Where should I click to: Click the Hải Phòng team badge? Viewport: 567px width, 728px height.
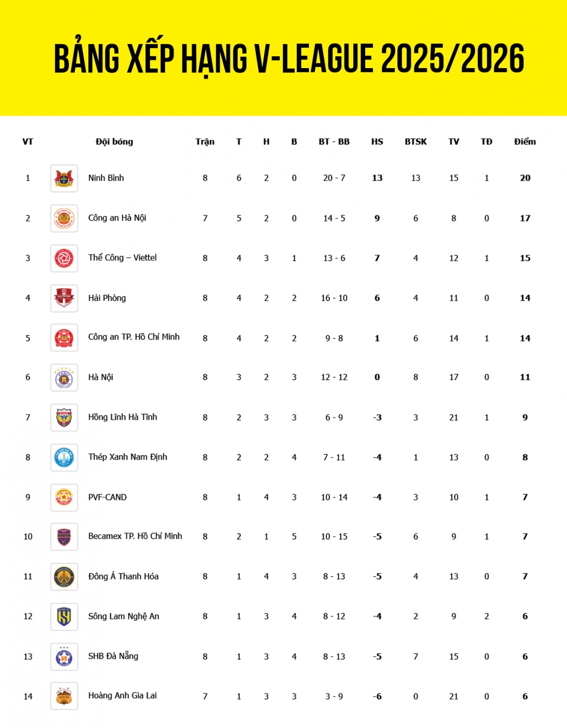point(64,298)
